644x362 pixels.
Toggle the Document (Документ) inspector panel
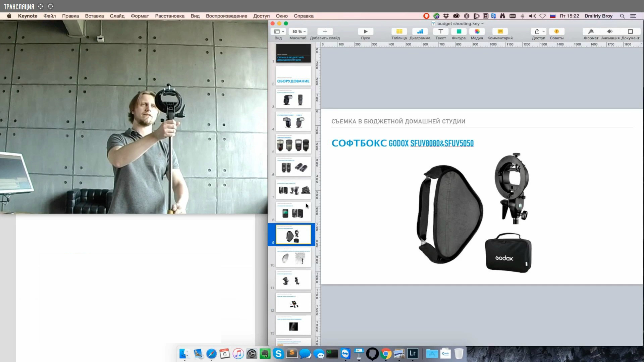click(630, 32)
